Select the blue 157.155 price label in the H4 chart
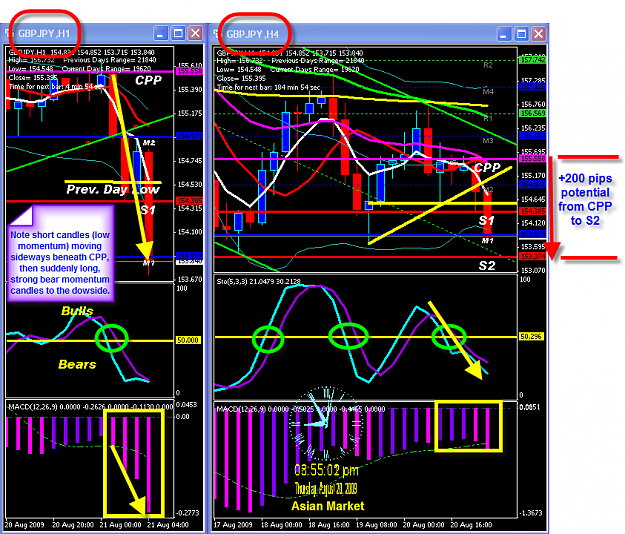This screenshot has width=625, height=534. click(x=533, y=86)
